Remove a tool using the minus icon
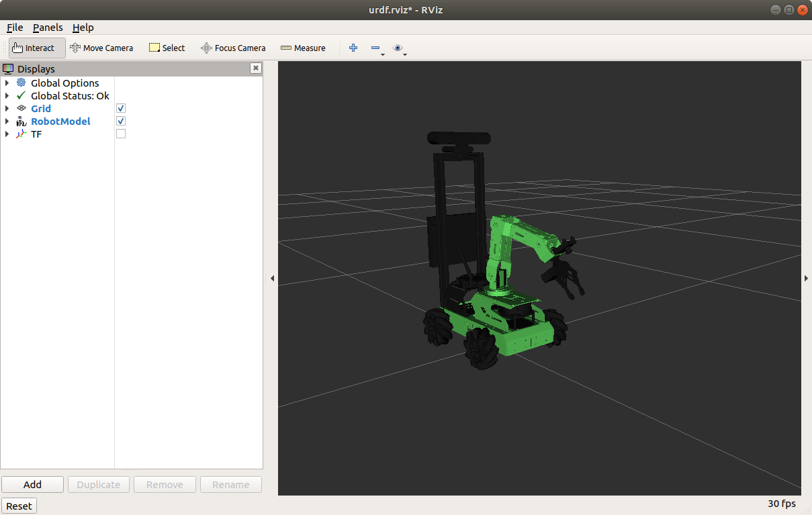The image size is (812, 515). 375,48
